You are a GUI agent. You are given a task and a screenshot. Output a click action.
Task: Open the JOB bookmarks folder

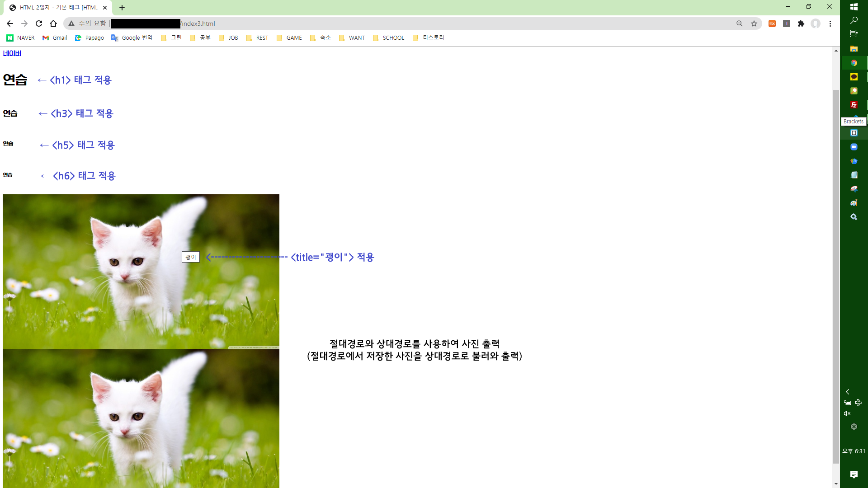(228, 38)
